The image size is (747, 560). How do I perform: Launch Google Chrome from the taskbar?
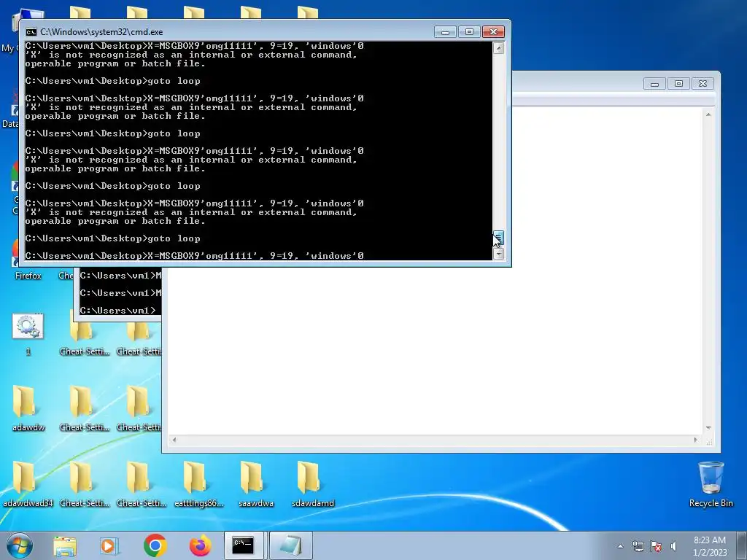tap(155, 545)
